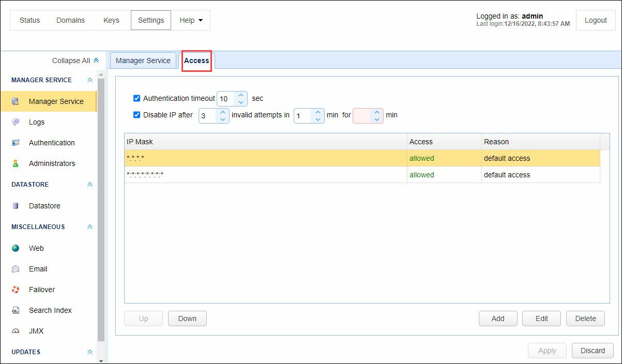
Task: Collapse the UPDATES section
Action: 90,352
